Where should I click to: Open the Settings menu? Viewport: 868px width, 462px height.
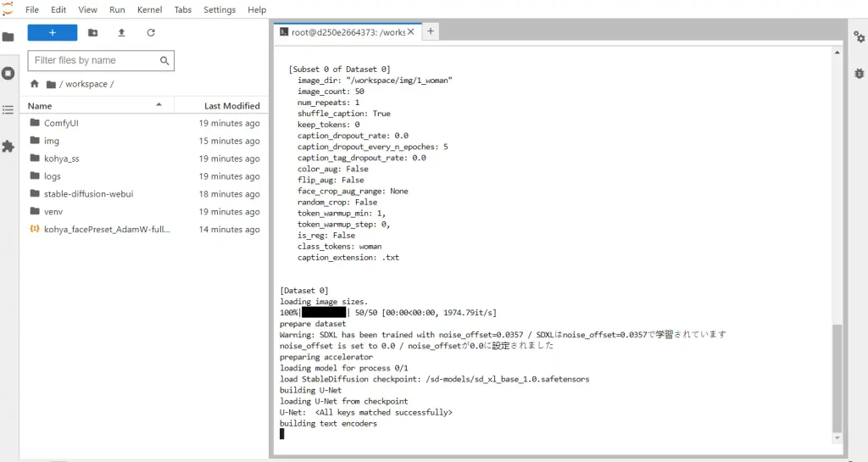pyautogui.click(x=220, y=9)
